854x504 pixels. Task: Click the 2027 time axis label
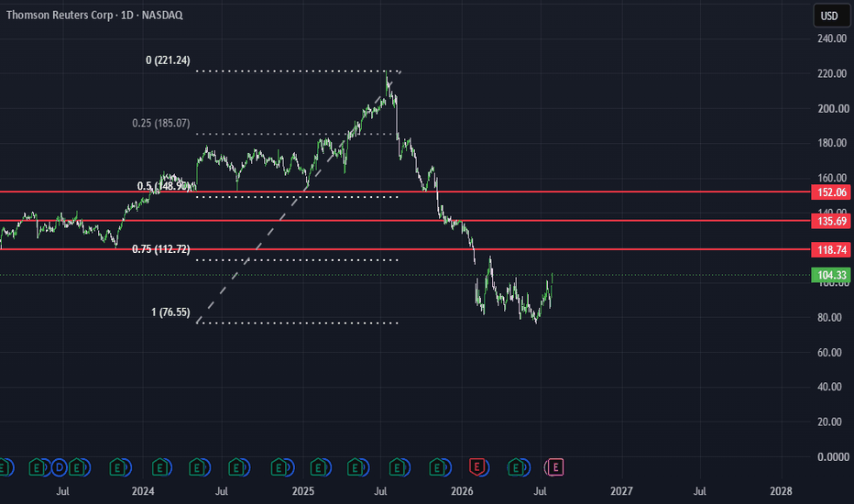click(621, 491)
